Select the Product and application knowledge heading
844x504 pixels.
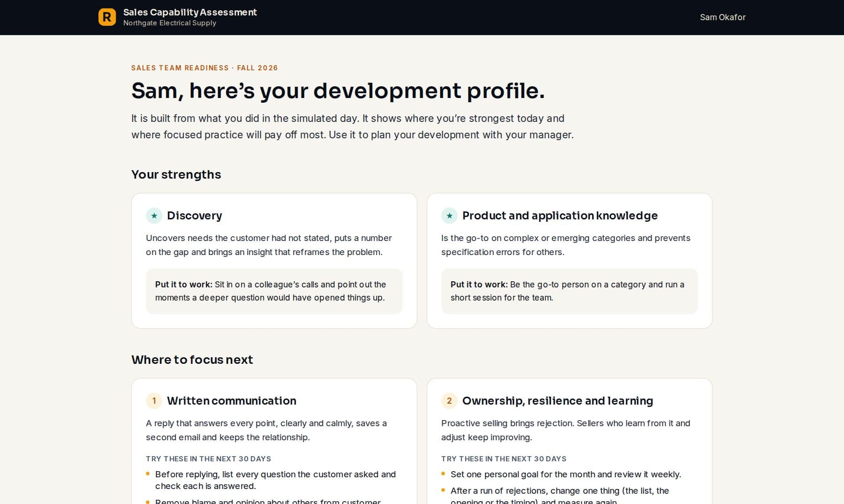click(560, 216)
